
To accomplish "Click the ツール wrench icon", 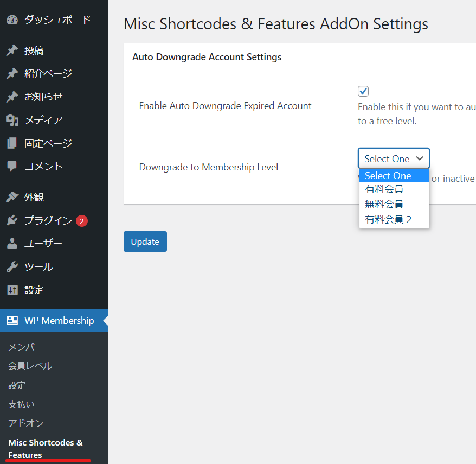I will click(12, 266).
